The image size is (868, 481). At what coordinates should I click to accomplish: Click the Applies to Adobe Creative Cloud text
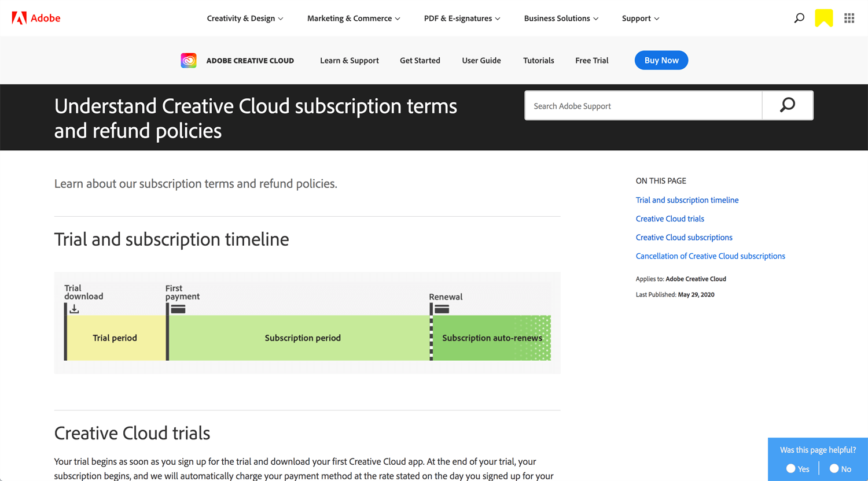click(681, 279)
